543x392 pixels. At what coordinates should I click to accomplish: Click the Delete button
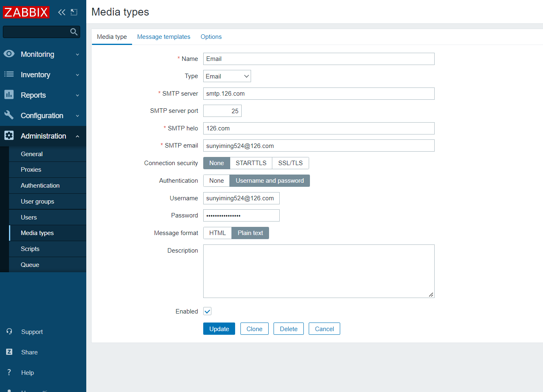coord(289,329)
